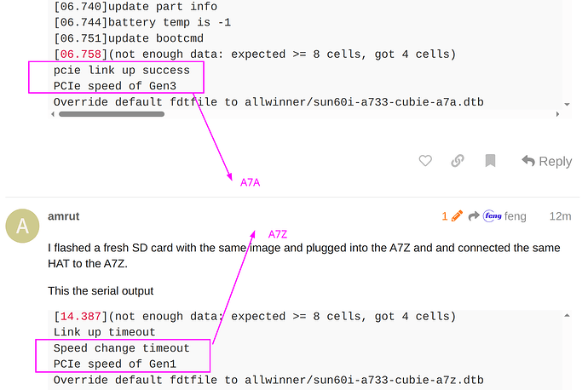Click the Reply button
588x390 pixels.
pos(547,161)
